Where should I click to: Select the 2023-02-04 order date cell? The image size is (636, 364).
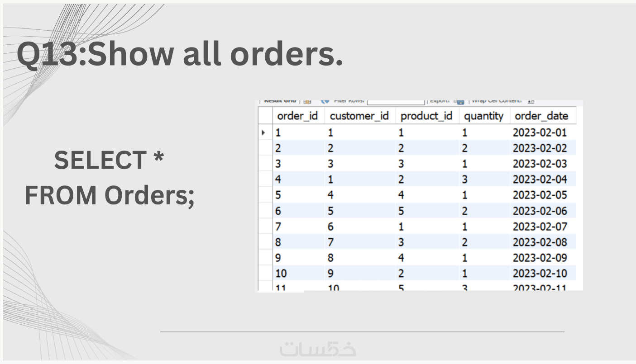pos(540,180)
